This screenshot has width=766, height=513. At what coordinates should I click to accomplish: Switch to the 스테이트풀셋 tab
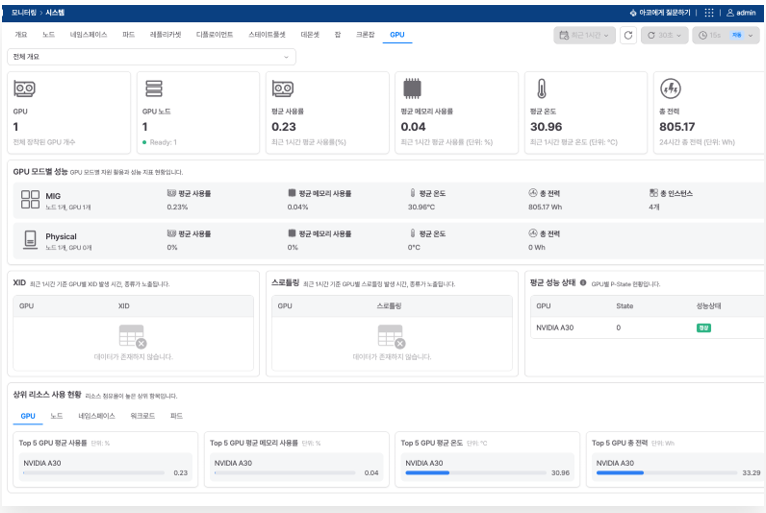tap(267, 35)
